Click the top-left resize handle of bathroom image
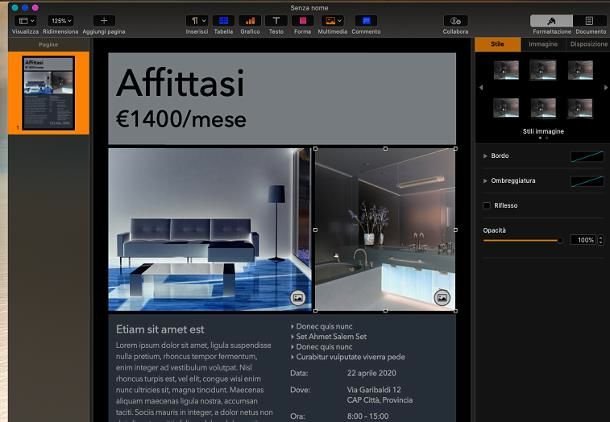 pos(316,149)
